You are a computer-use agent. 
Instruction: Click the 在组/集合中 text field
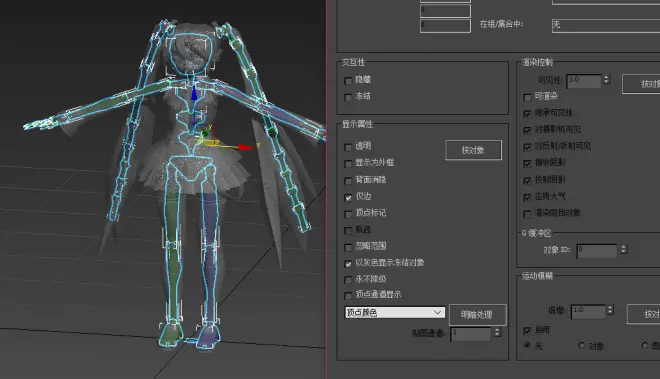coord(606,25)
